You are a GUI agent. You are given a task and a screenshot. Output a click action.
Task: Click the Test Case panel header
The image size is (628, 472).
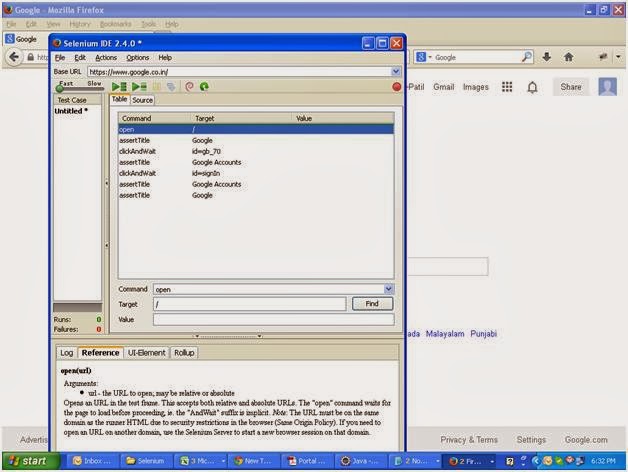[77, 100]
